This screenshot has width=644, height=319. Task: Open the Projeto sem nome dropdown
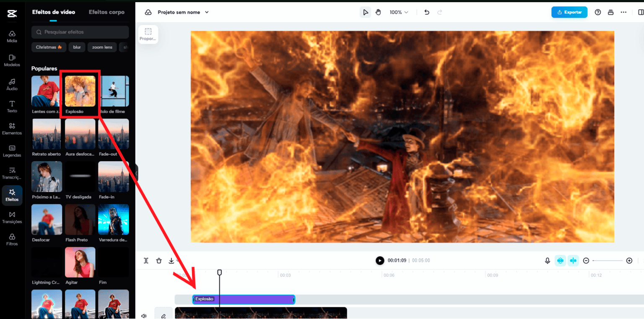pyautogui.click(x=183, y=12)
